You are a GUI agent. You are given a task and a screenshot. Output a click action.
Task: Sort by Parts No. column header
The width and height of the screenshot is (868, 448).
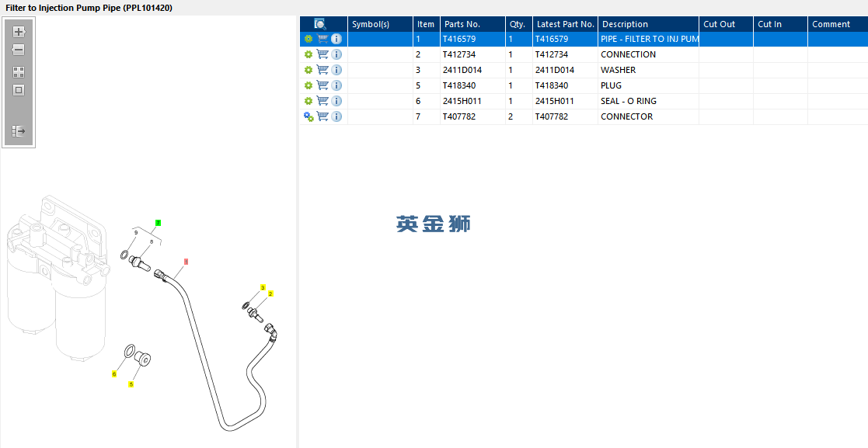472,24
